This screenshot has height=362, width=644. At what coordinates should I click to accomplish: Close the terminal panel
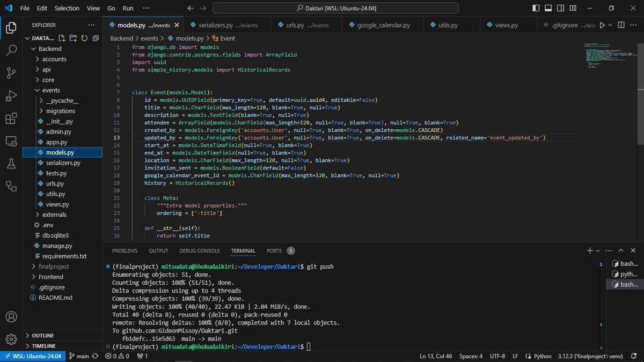point(633,250)
